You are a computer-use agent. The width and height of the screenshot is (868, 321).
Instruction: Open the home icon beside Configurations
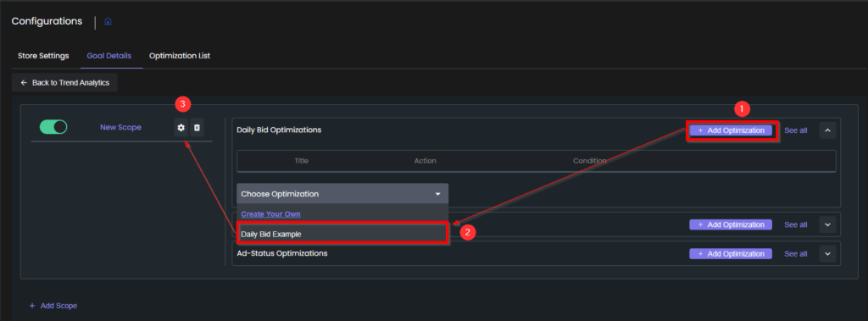108,21
